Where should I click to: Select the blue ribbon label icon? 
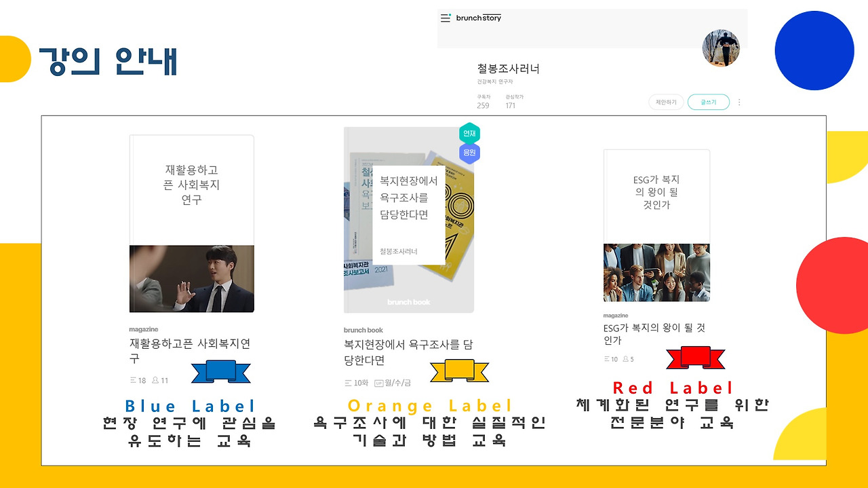tap(219, 371)
